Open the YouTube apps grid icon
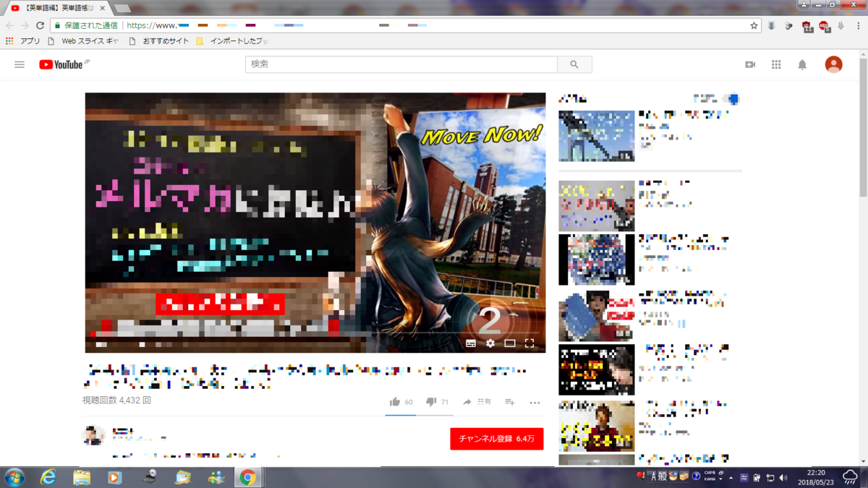 (x=776, y=64)
